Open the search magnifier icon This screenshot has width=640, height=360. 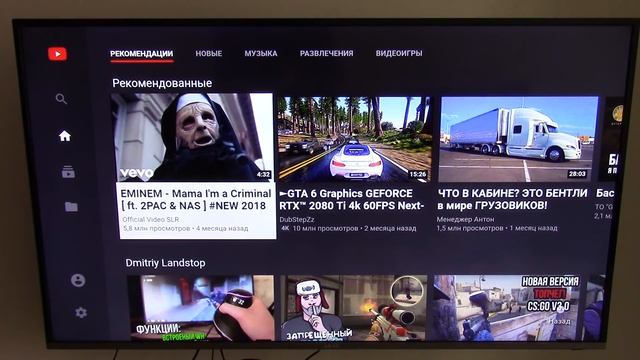[x=61, y=99]
